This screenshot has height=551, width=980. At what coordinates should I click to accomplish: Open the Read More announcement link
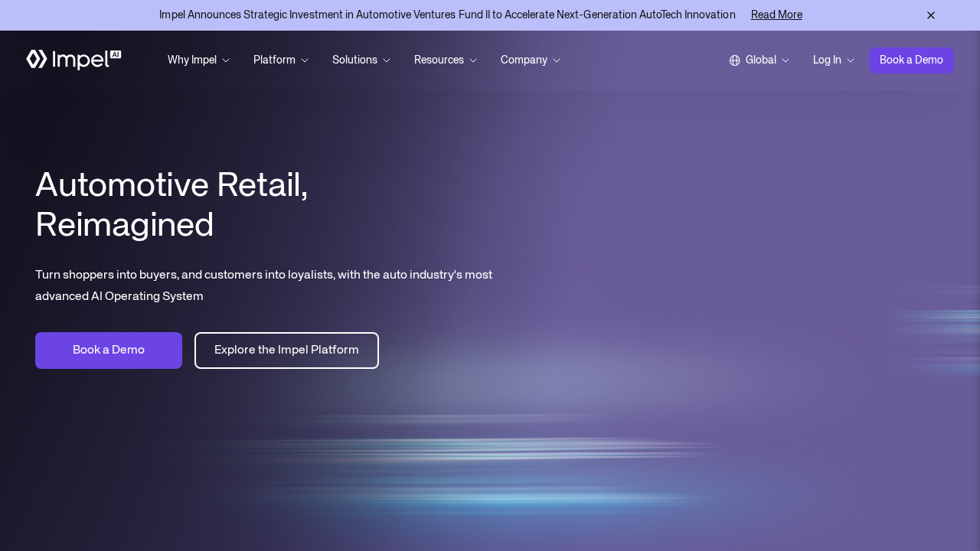coord(776,15)
